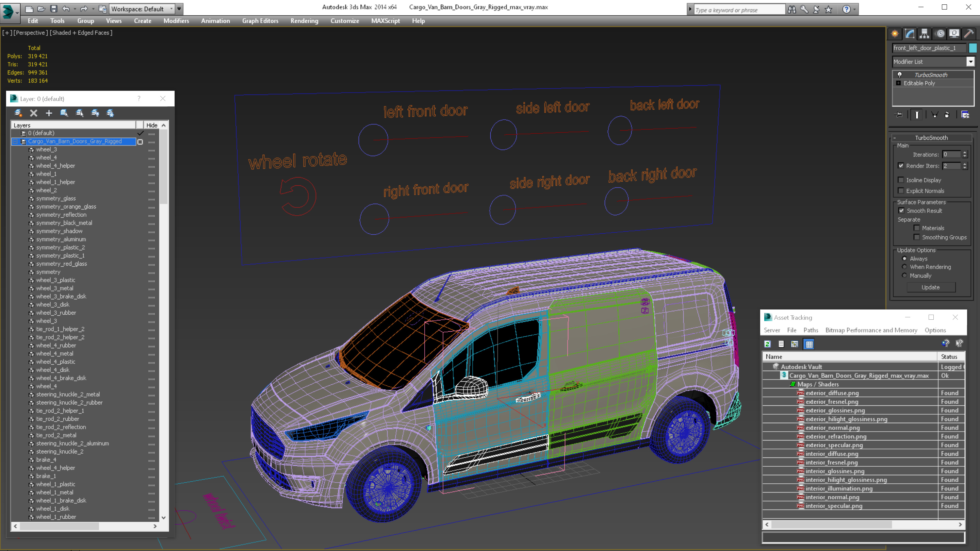Open the Paths menu in Asset Tracking
The height and width of the screenshot is (551, 980).
point(811,330)
